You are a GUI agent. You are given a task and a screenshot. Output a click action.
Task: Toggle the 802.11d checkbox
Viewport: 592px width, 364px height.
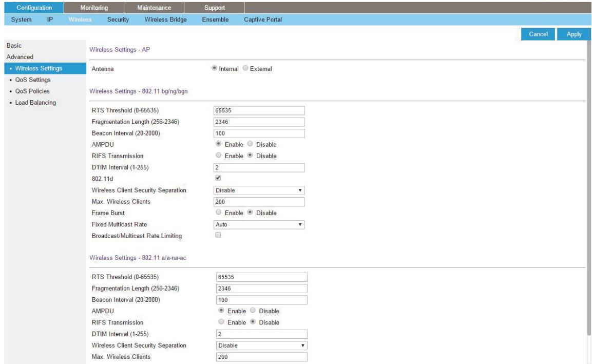tap(218, 178)
